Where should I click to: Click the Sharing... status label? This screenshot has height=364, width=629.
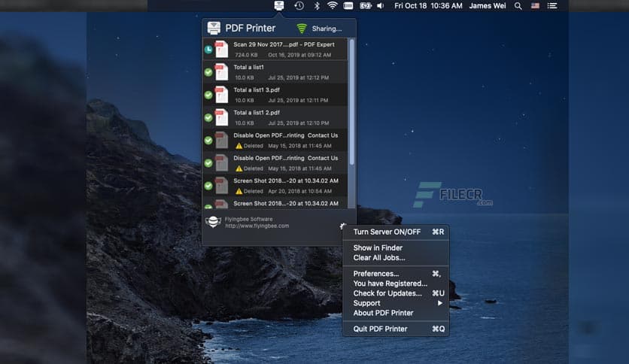(x=327, y=29)
